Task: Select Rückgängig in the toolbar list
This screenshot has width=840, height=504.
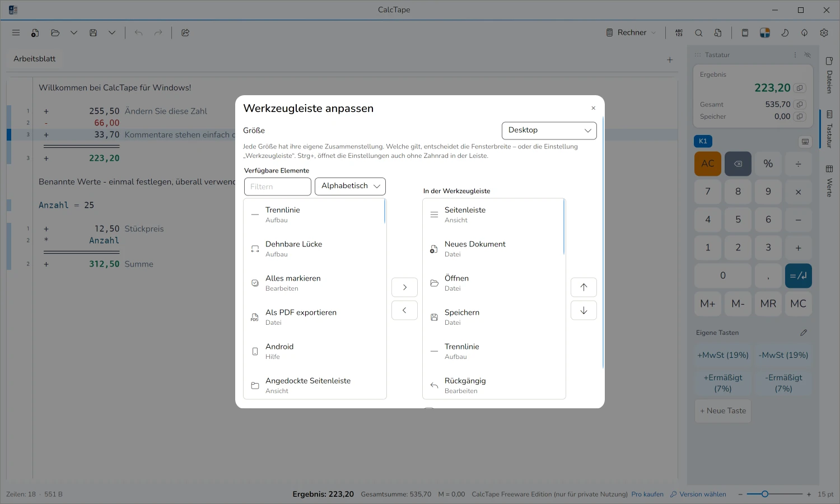Action: [493, 385]
